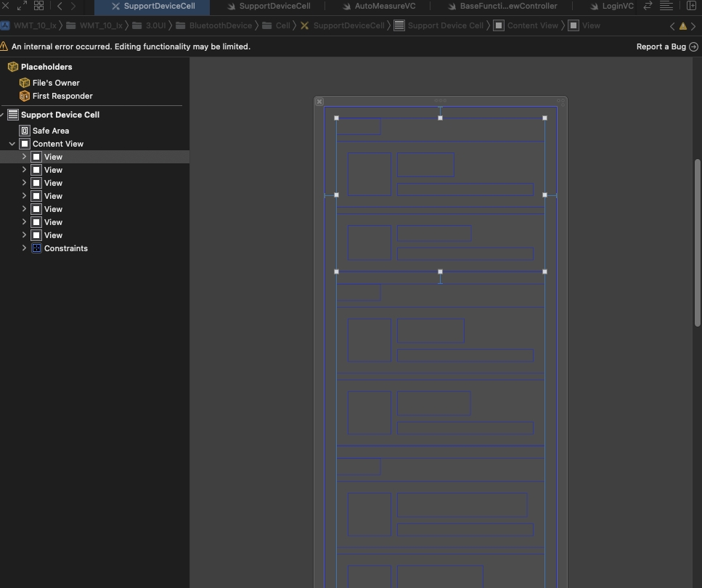
Task: Go back using the left arrow
Action: pos(60,6)
